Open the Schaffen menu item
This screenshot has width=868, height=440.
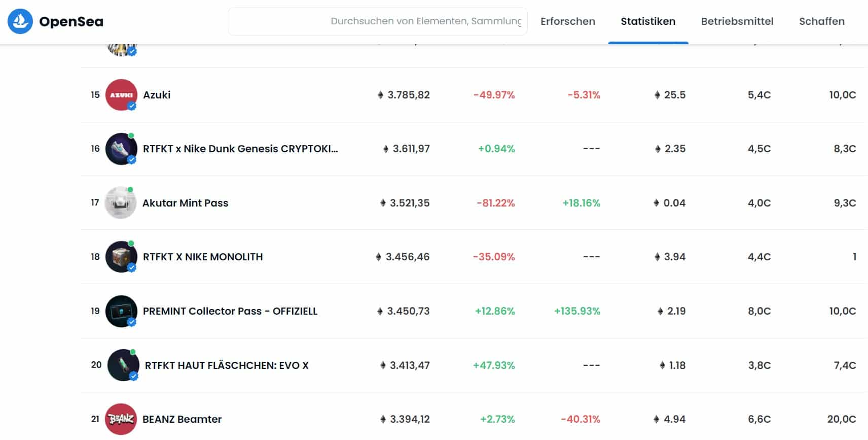pyautogui.click(x=822, y=21)
